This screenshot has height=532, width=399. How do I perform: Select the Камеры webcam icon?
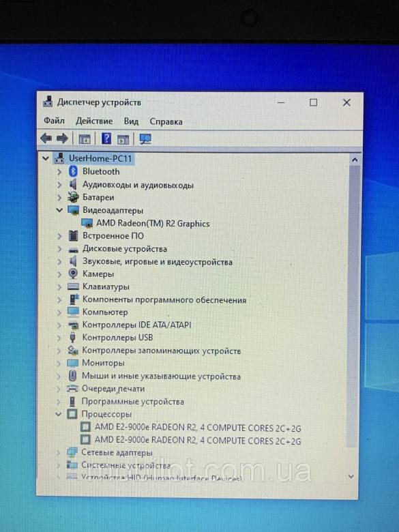pyautogui.click(x=72, y=274)
